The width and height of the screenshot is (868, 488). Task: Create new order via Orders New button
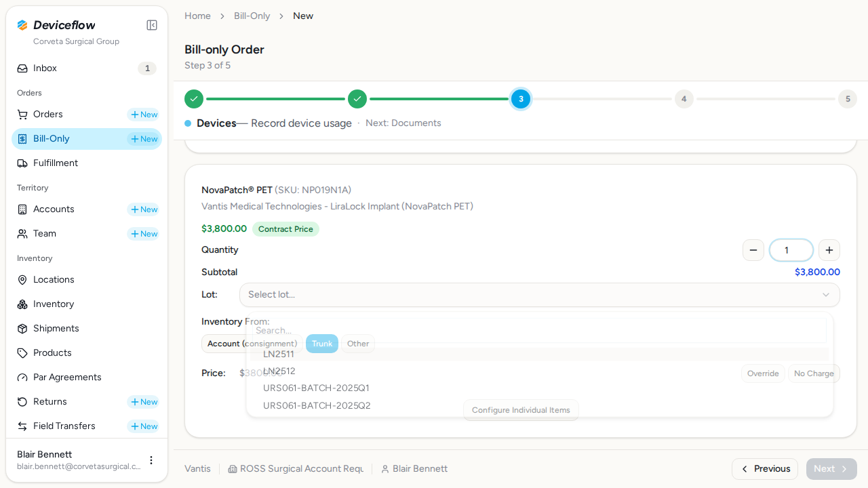click(x=144, y=115)
